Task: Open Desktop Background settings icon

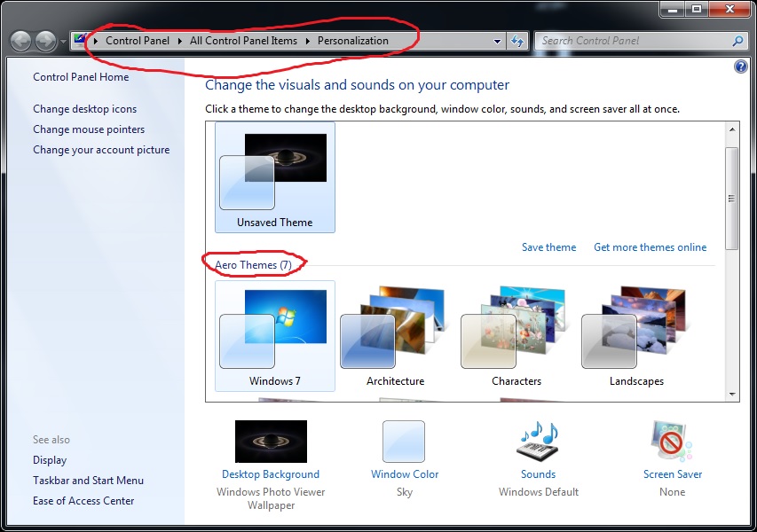Action: (271, 442)
